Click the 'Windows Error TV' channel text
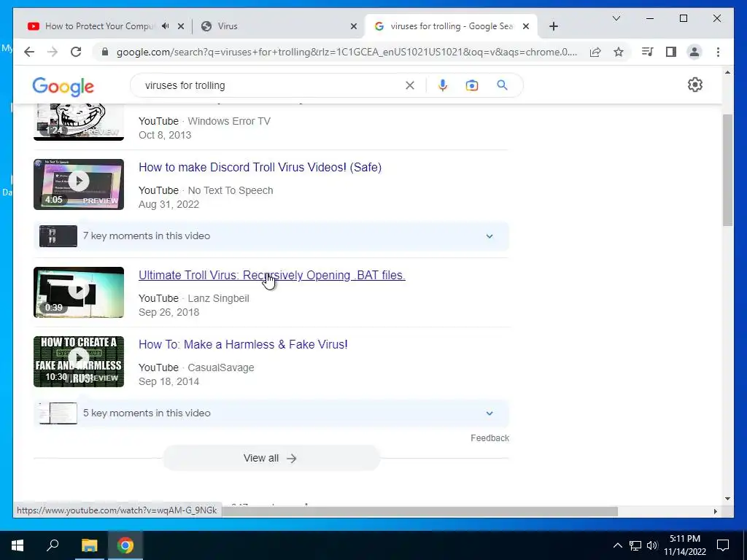The height and width of the screenshot is (560, 747). [x=228, y=121]
